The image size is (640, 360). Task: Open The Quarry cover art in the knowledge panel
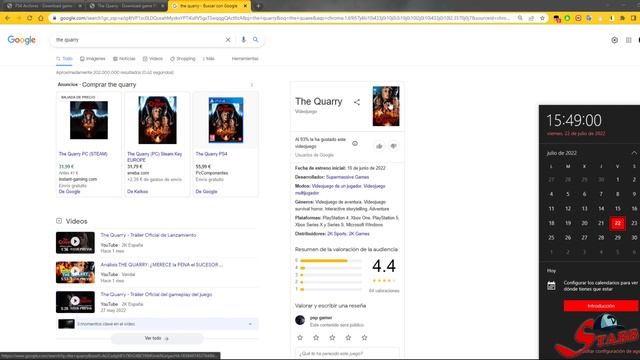[386, 106]
